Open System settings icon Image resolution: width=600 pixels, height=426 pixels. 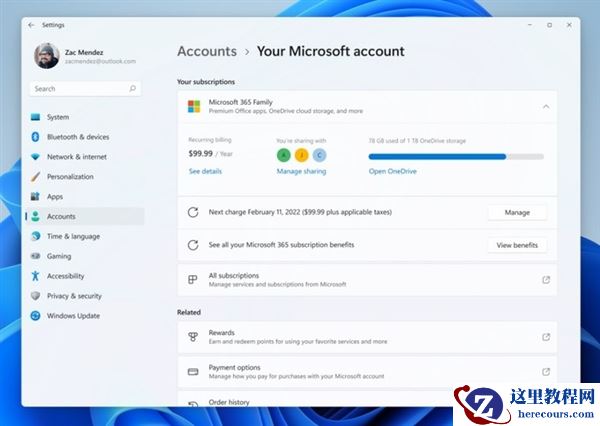[x=35, y=117]
